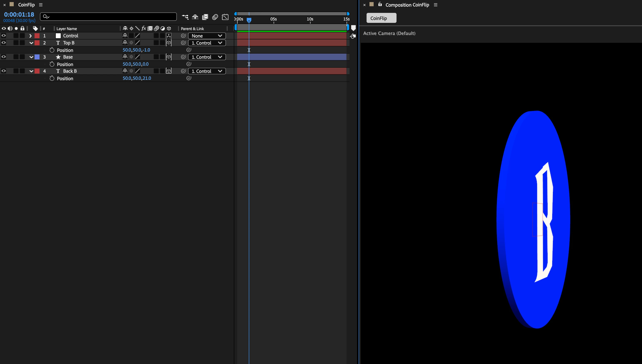Collapse the Top B layer properties

pyautogui.click(x=31, y=43)
